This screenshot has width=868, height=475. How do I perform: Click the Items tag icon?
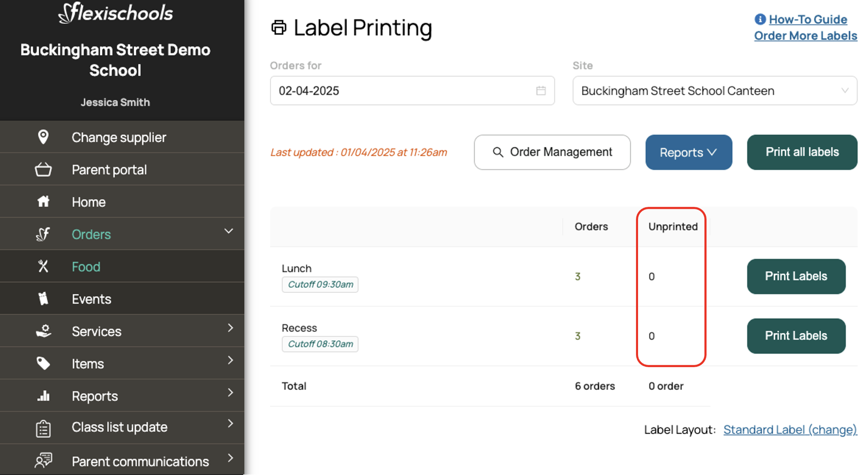43,363
